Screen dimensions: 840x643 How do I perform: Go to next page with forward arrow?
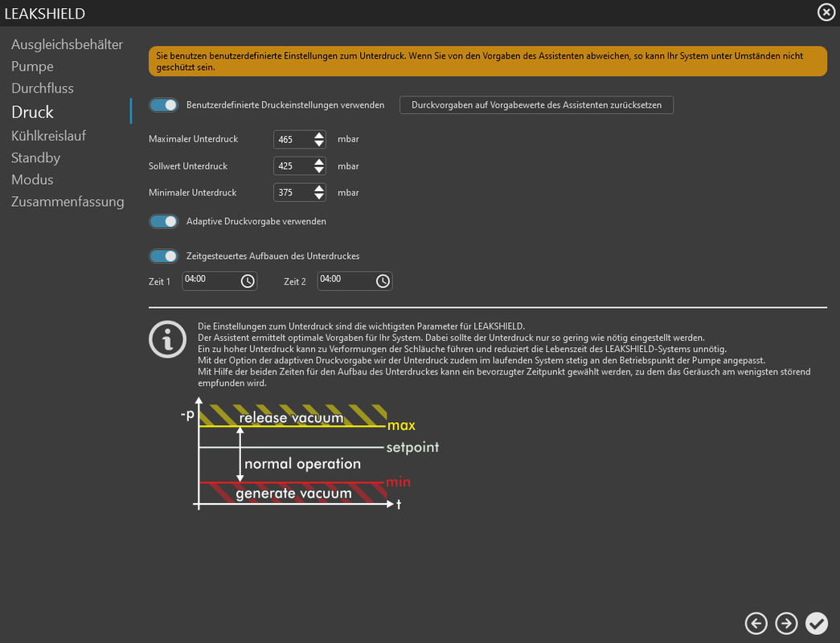coord(786,623)
